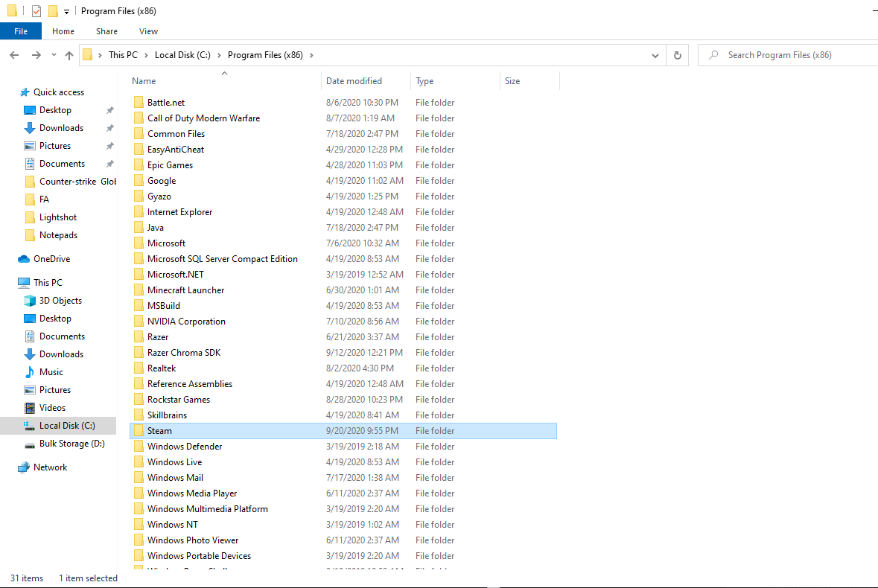Refresh the Program Files (x86) view

pyautogui.click(x=678, y=55)
